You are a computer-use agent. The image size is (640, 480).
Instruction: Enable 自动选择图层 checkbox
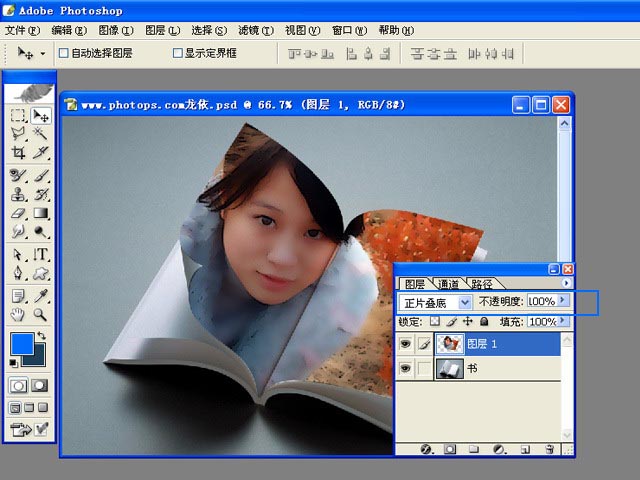65,53
